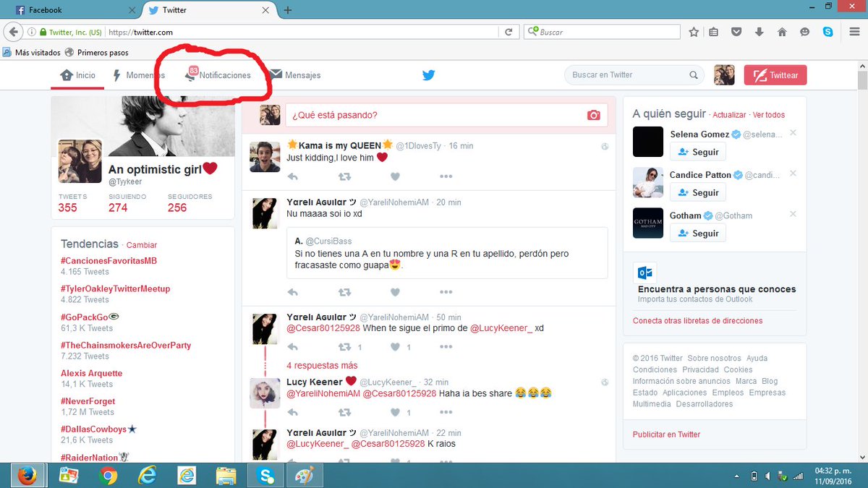868x488 pixels.
Task: Click 'Ver todos' in A quién seguir
Action: [769, 115]
